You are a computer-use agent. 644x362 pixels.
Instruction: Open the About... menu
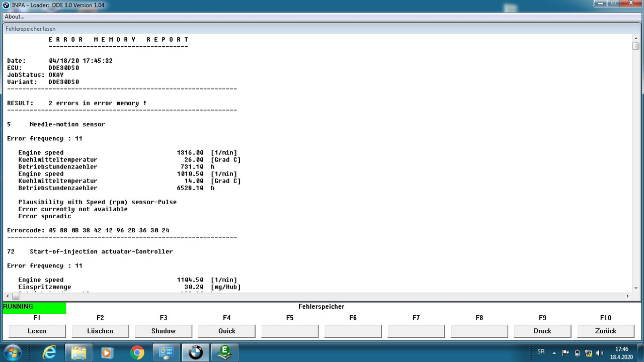pyautogui.click(x=15, y=17)
